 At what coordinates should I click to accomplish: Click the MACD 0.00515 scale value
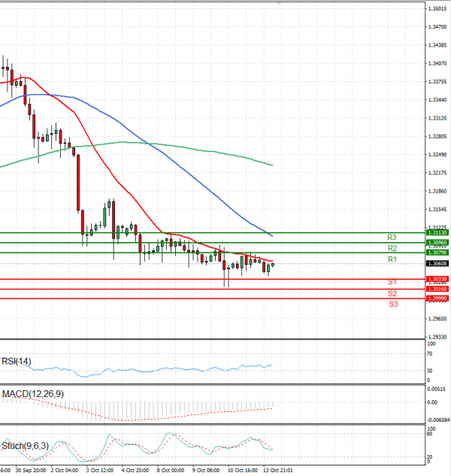(437, 390)
